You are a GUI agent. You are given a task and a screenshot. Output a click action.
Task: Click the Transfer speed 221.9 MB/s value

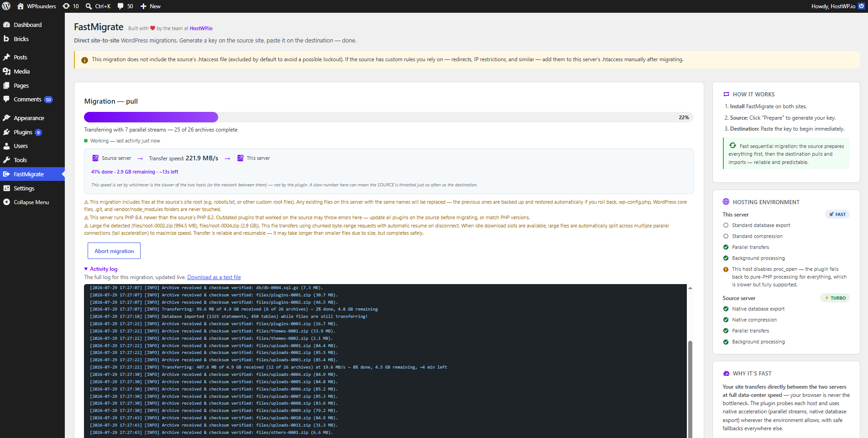coord(202,158)
